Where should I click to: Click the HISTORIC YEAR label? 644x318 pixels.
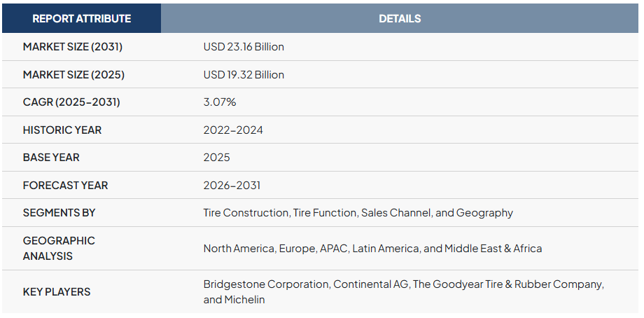click(62, 130)
